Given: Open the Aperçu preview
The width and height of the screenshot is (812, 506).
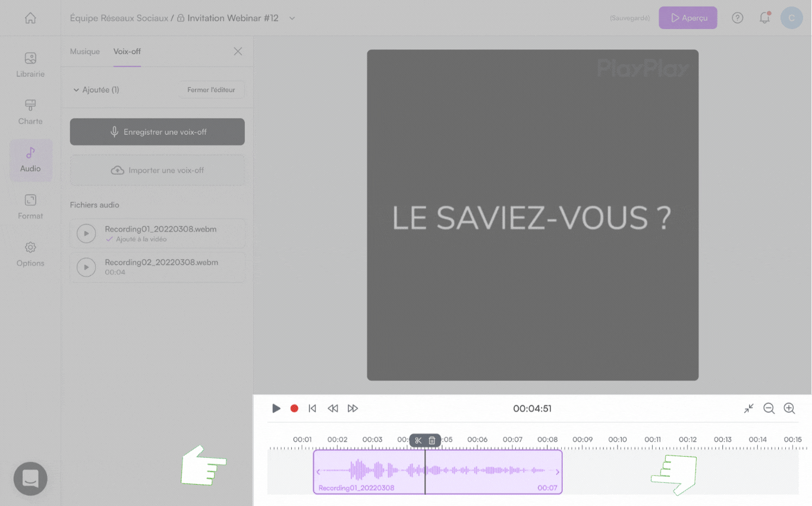Looking at the screenshot, I should (x=688, y=18).
